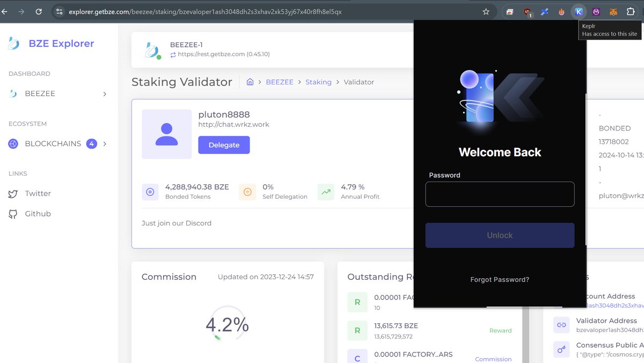The height and width of the screenshot is (363, 644).
Task: Click the blockchains count badge '4'
Action: pyautogui.click(x=91, y=144)
